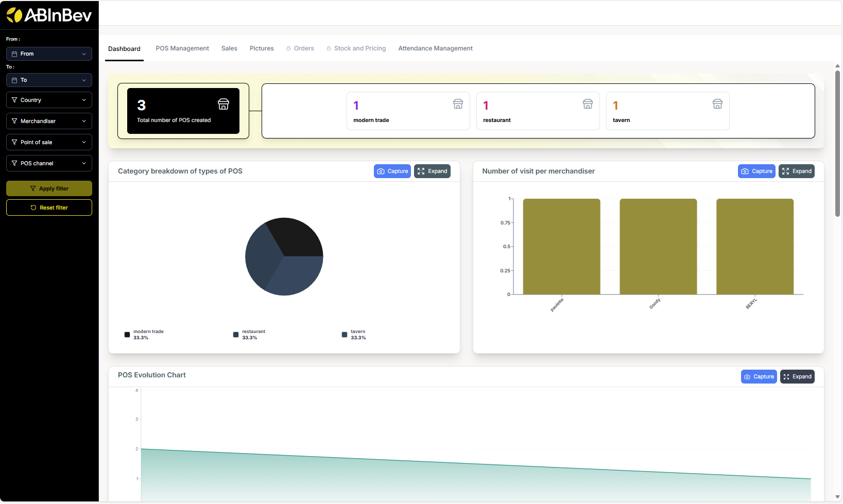This screenshot has height=504, width=843.
Task: Toggle restaurant legend entry in pie chart
Action: 249,335
